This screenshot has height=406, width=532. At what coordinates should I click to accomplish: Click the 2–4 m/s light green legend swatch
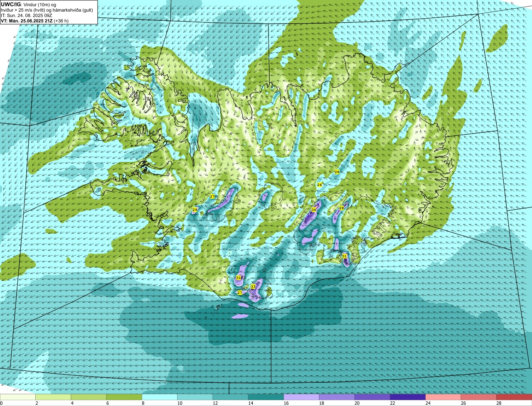coord(53,397)
